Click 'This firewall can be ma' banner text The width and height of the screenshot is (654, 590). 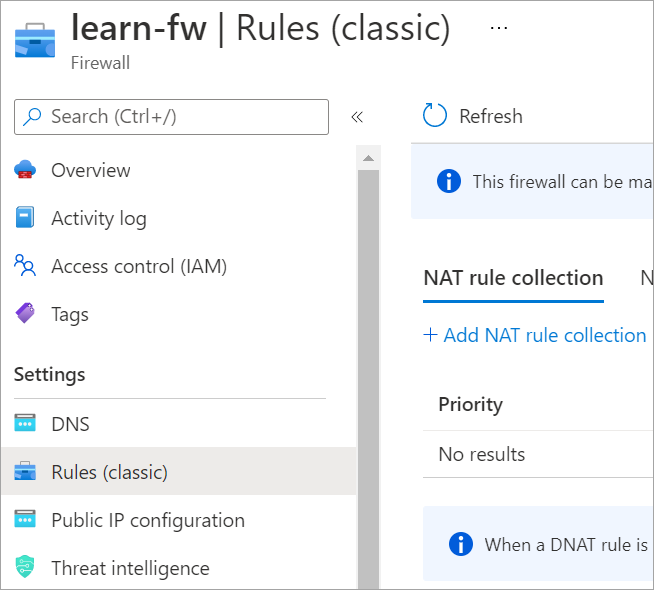coord(562,182)
